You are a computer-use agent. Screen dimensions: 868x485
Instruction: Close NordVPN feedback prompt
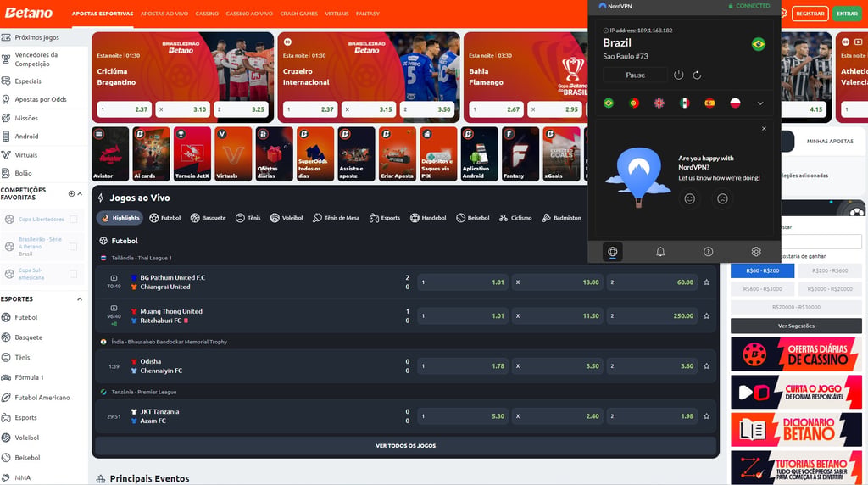[x=764, y=128]
